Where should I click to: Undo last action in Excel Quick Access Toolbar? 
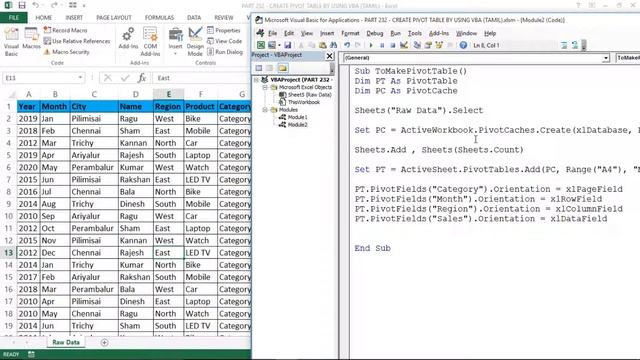36,5
